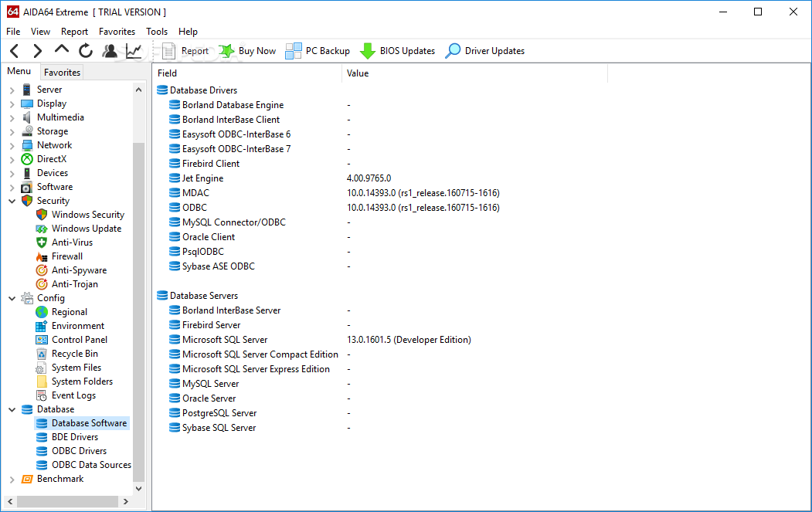Screen dimensions: 812x512
Task: Select the Database Software tree item
Action: click(x=81, y=423)
